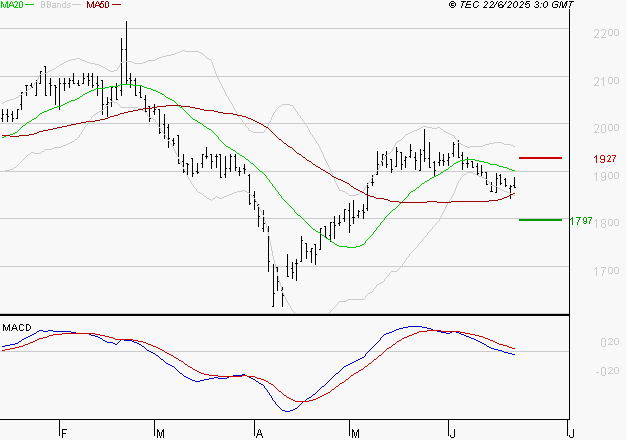Click the last J month marker at right edge
Viewport: 627px width, 440px height.
571,434
